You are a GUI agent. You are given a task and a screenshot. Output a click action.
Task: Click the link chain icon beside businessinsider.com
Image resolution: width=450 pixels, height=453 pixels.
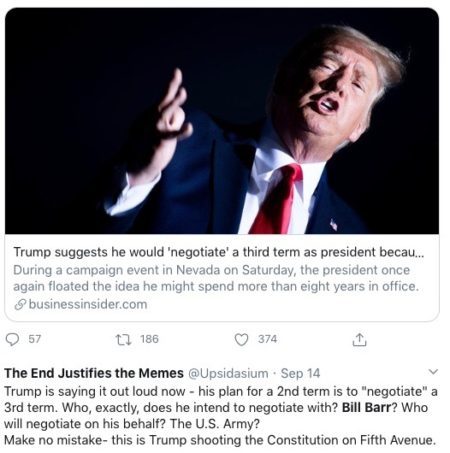click(20, 304)
